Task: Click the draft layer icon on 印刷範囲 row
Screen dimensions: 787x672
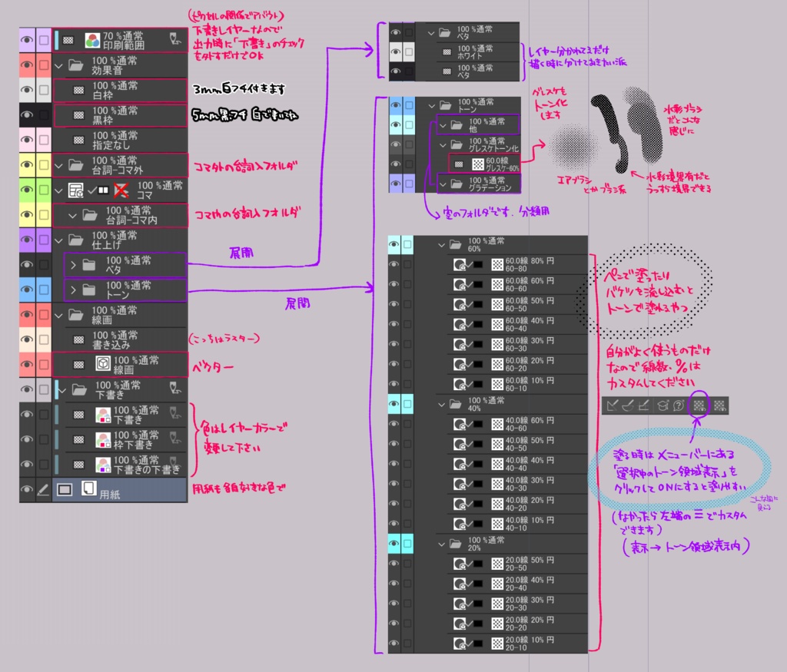Action: coord(175,38)
